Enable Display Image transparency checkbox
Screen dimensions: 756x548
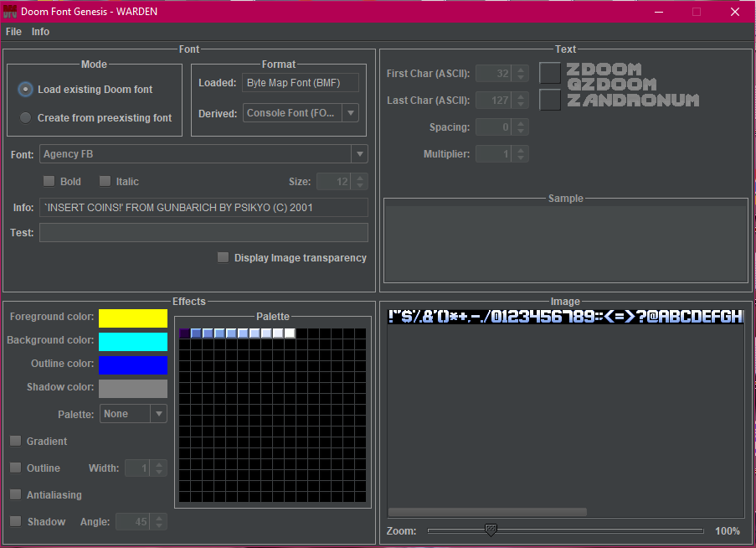(223, 257)
